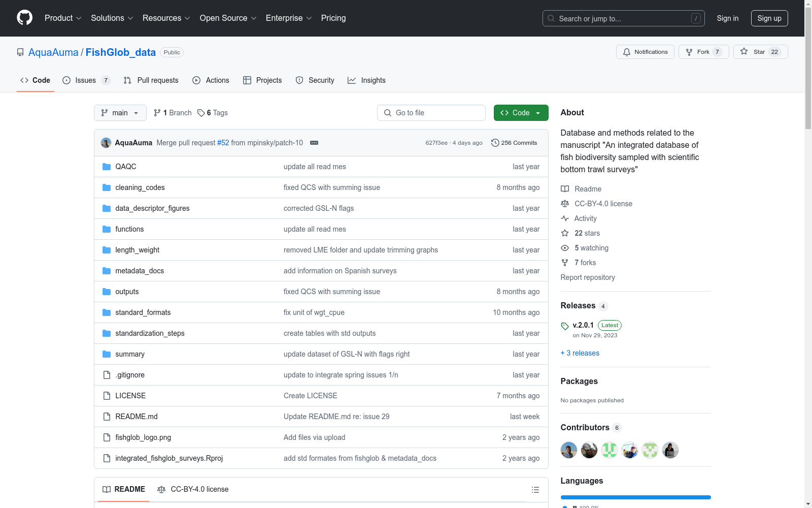Click the Sign up button
The width and height of the screenshot is (812, 508).
coord(769,18)
